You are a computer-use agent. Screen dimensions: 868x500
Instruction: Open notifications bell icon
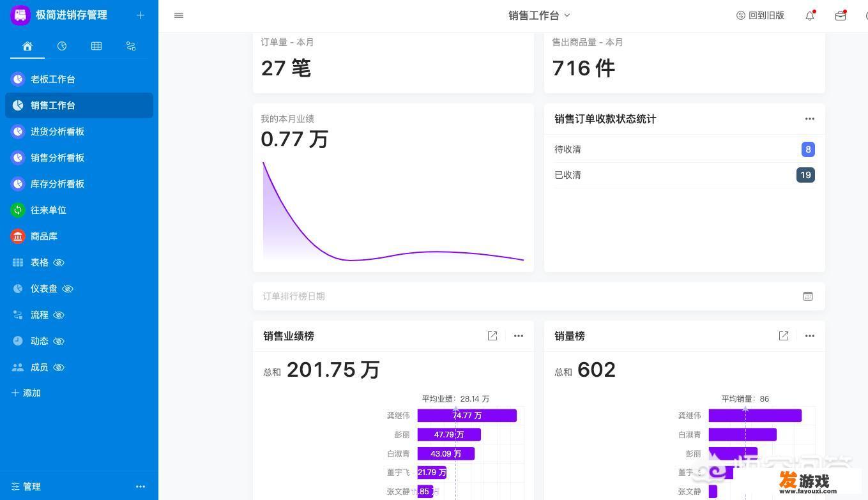[x=810, y=15]
